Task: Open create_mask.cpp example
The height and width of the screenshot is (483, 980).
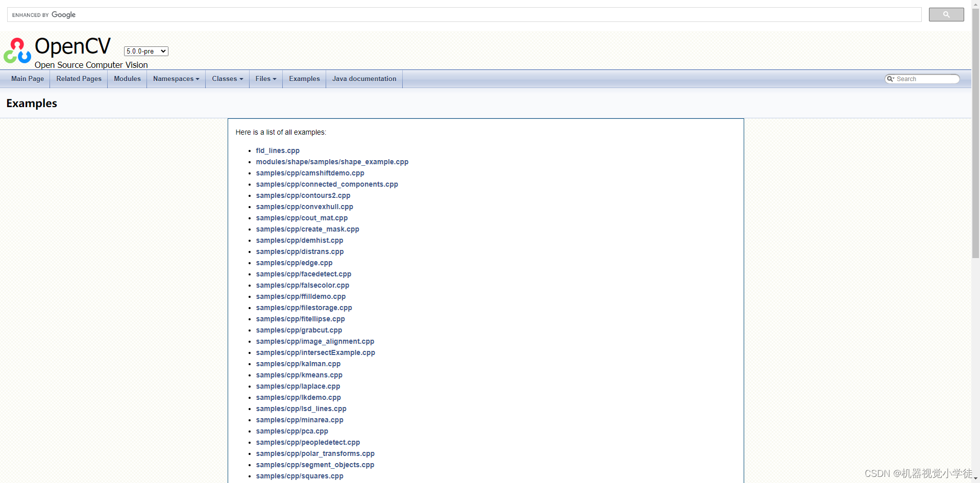Action: click(x=308, y=229)
